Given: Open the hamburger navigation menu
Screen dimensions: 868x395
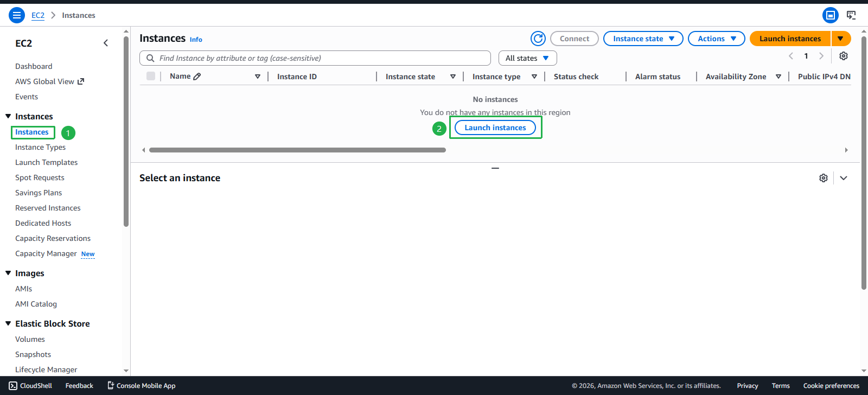Looking at the screenshot, I should (17, 15).
